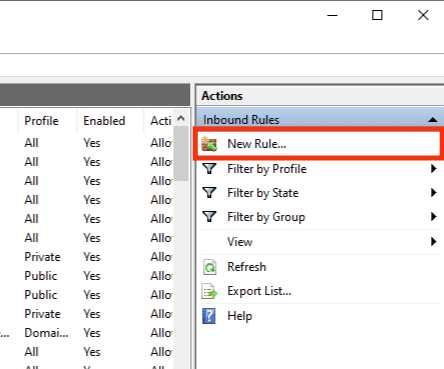444x369 pixels.
Task: Minimize the firewall window
Action: 332,15
